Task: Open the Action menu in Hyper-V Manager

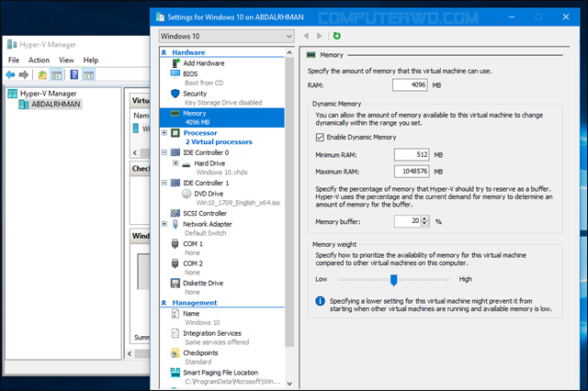Action: 39,60
